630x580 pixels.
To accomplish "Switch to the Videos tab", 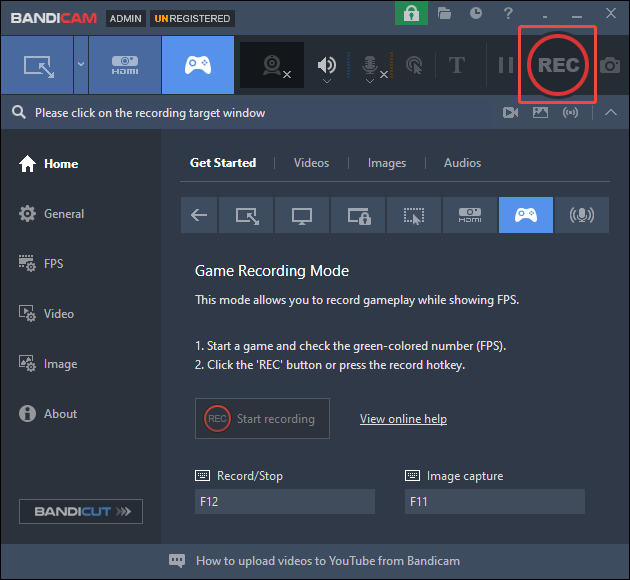I will [311, 163].
